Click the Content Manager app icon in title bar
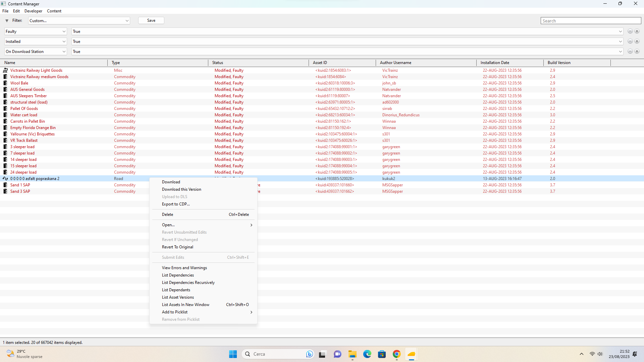Viewport: 644px width, 362px height. (x=3, y=4)
